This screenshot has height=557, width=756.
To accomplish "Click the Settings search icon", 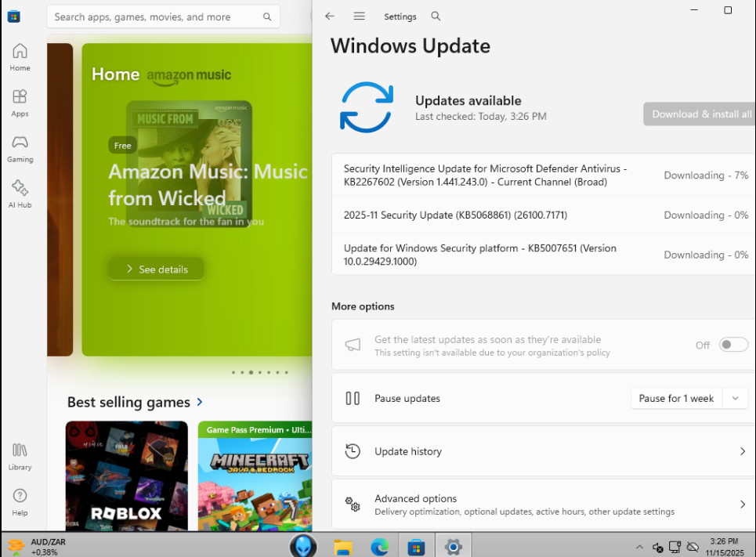I will point(436,16).
